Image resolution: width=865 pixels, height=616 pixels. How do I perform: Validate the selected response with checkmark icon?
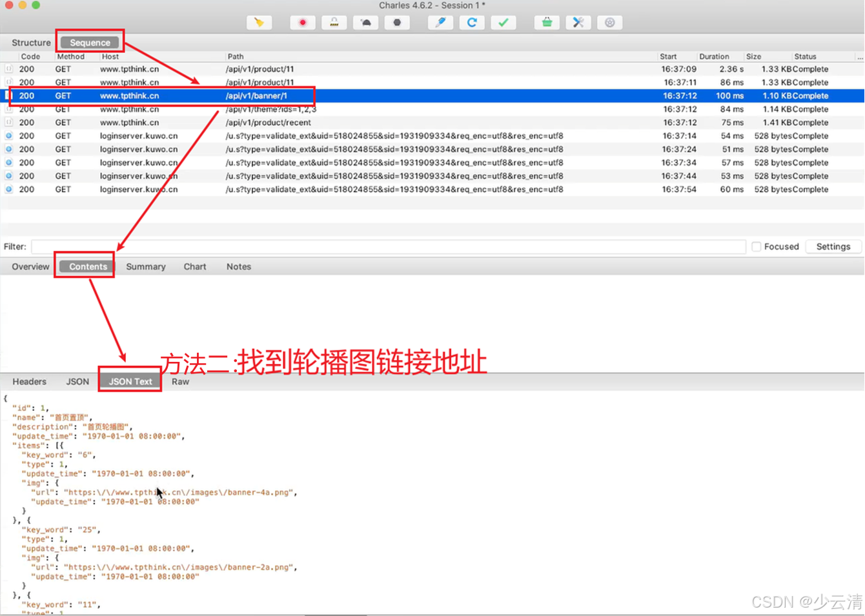pos(504,23)
